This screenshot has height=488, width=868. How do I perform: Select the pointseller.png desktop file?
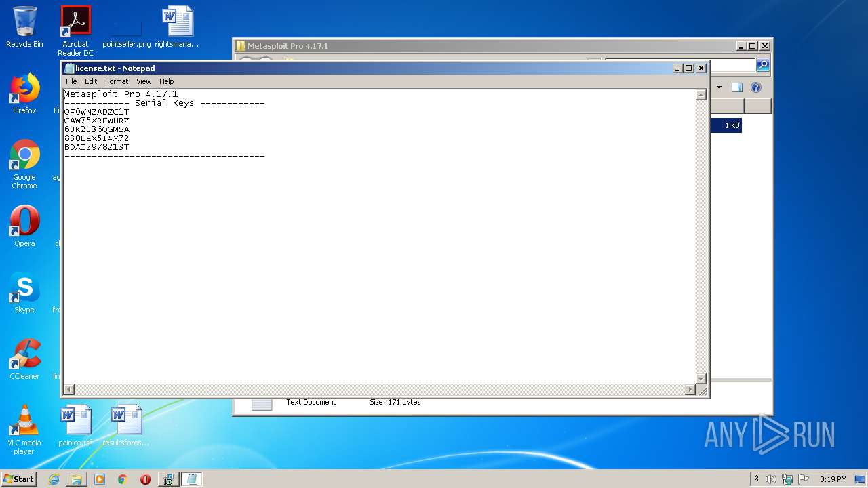pos(127,31)
